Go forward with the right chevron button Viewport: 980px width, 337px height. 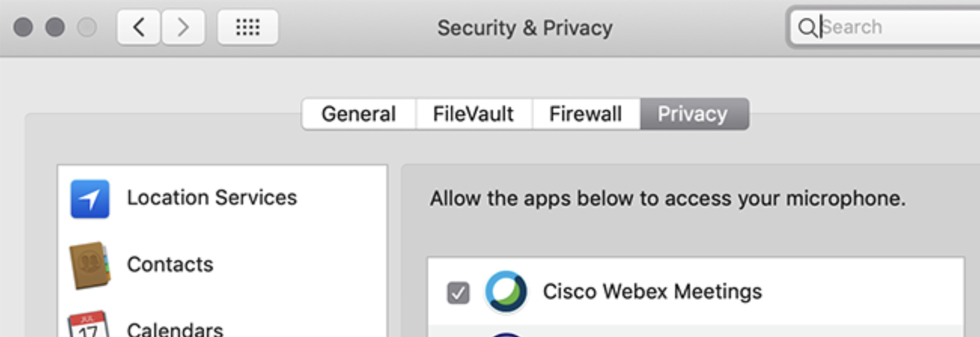(182, 28)
